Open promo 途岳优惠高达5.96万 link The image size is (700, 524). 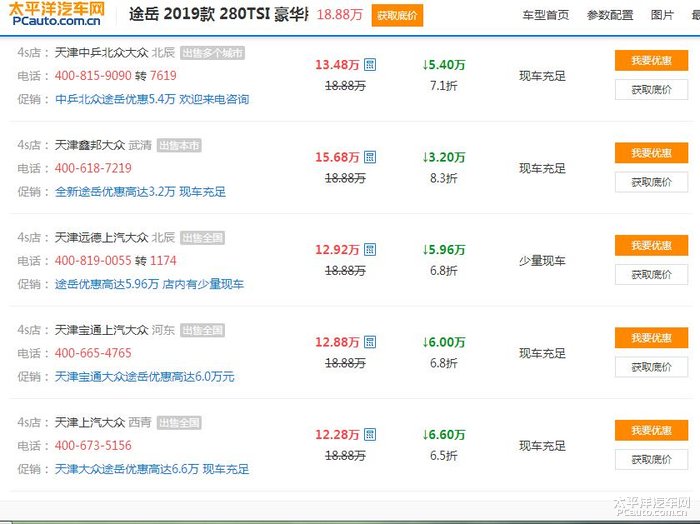click(x=149, y=284)
